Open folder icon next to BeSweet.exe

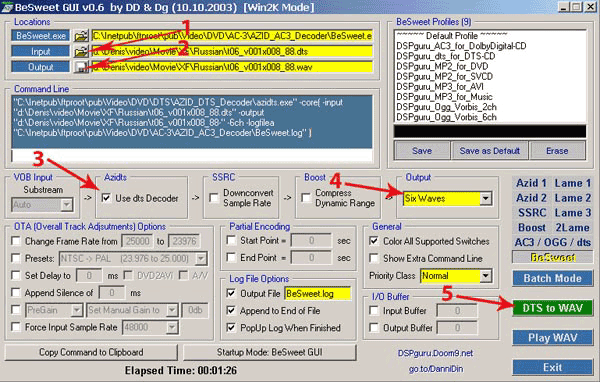[81, 36]
